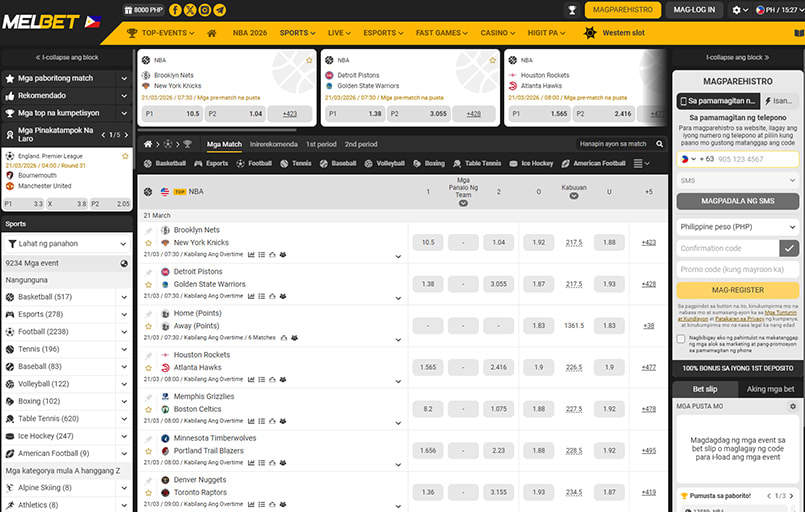Click the home icon in navigation bar

point(211,33)
